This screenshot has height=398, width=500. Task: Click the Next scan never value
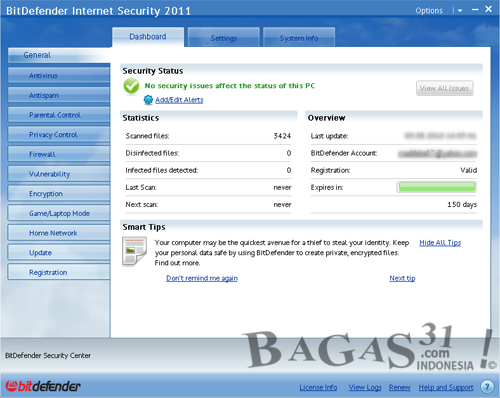click(x=282, y=205)
